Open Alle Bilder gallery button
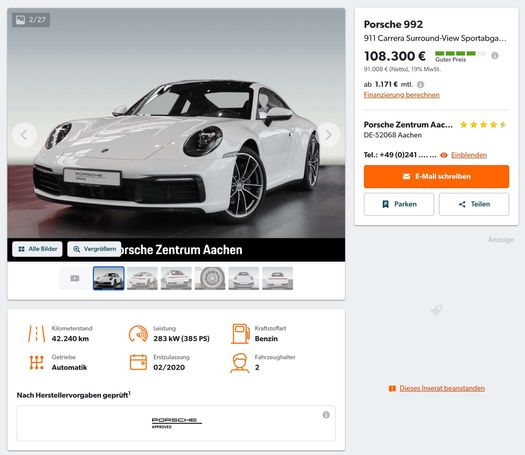 tap(38, 249)
